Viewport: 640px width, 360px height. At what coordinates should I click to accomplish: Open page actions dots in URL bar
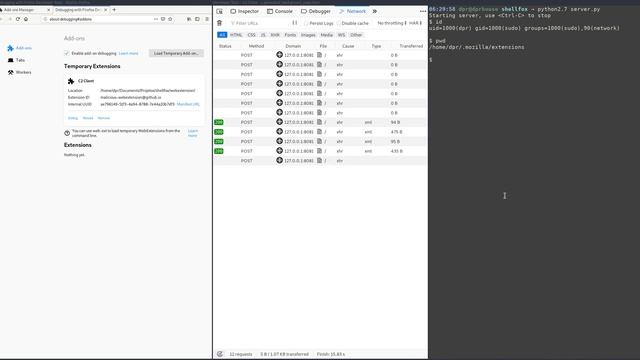(x=156, y=19)
